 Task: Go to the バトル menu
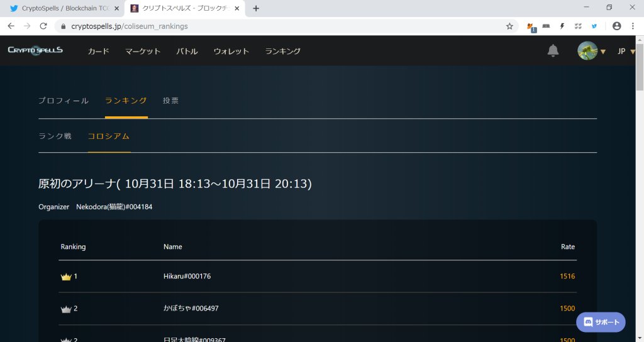187,51
